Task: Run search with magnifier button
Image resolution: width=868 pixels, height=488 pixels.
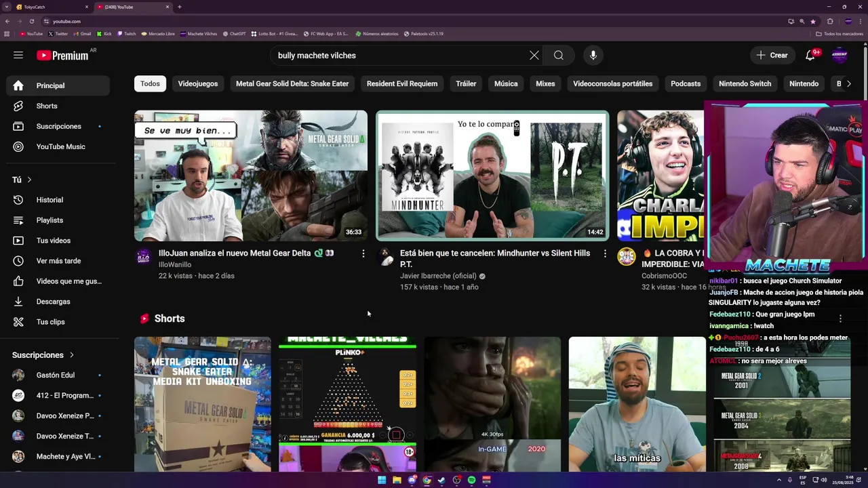Action: point(558,56)
